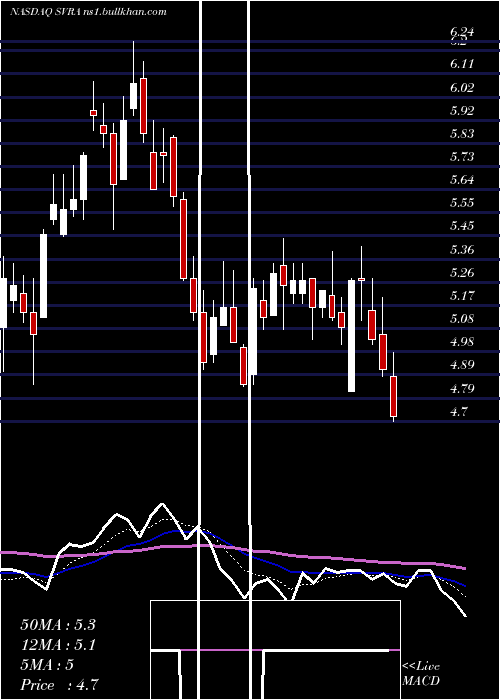Click the 5.08 price axis label
This screenshot has width=500, height=700.
(462, 319)
